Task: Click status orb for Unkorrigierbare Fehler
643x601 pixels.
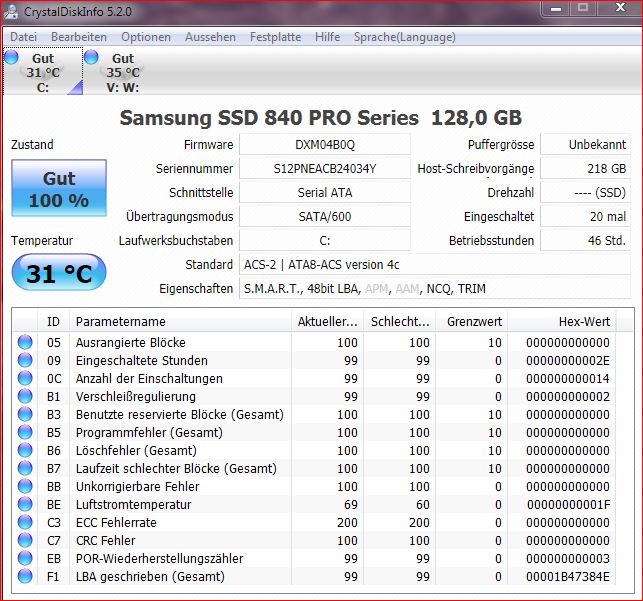Action: click(x=25, y=486)
